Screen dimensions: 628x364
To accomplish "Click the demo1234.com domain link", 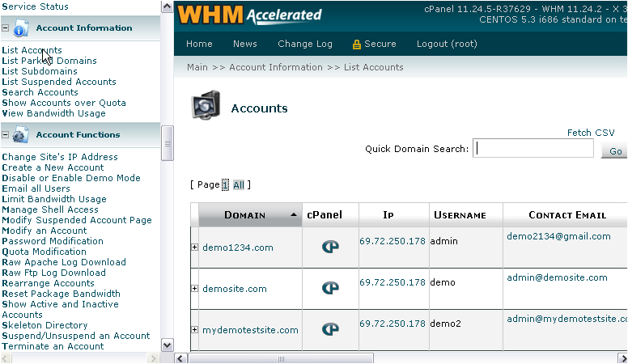I will coord(238,248).
